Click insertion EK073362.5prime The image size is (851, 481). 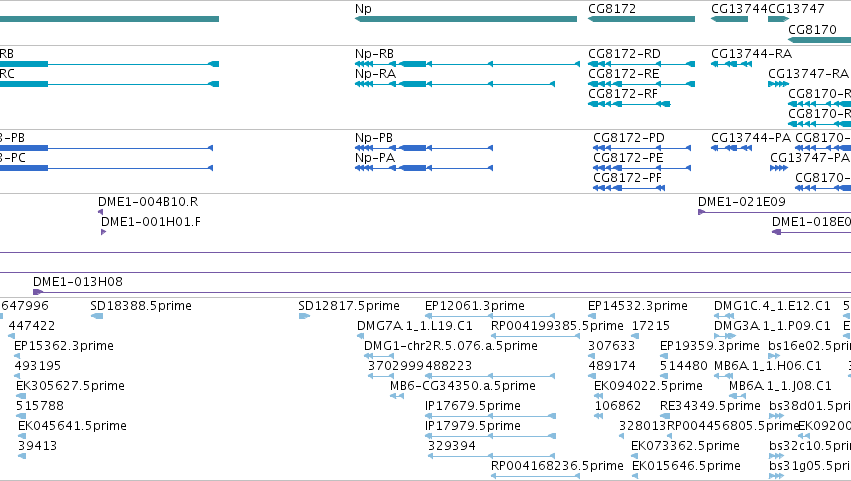685,447
